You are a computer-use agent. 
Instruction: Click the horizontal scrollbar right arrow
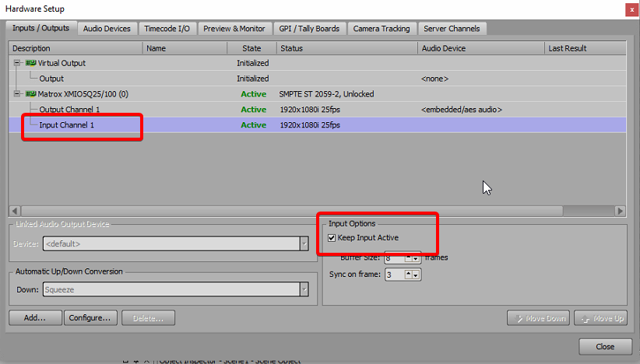[620, 211]
